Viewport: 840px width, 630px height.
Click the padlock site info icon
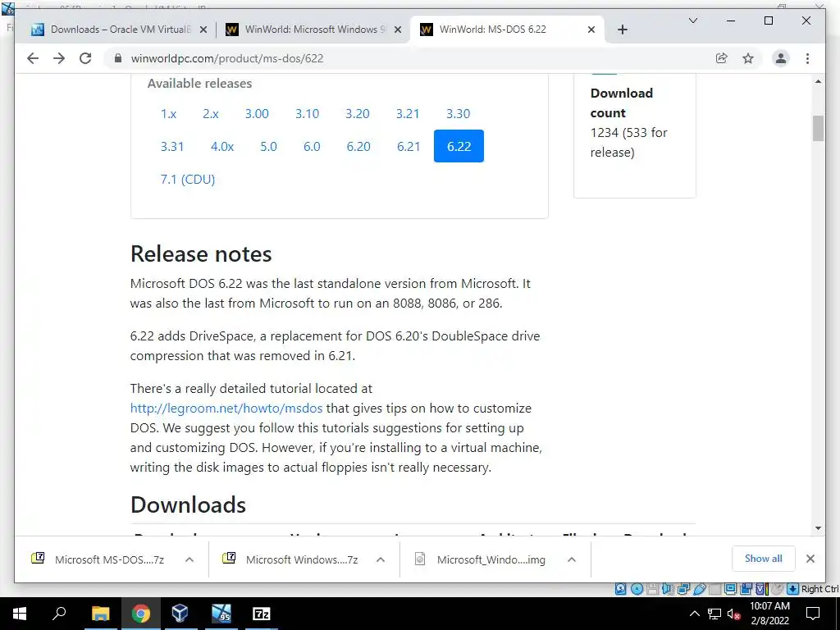coord(118,58)
